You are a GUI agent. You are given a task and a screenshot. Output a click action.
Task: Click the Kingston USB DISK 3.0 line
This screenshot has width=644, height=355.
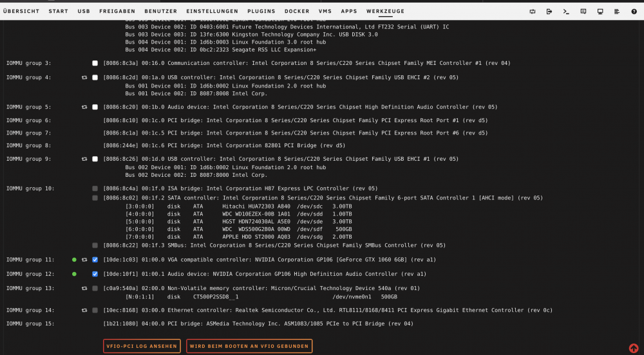(x=251, y=35)
